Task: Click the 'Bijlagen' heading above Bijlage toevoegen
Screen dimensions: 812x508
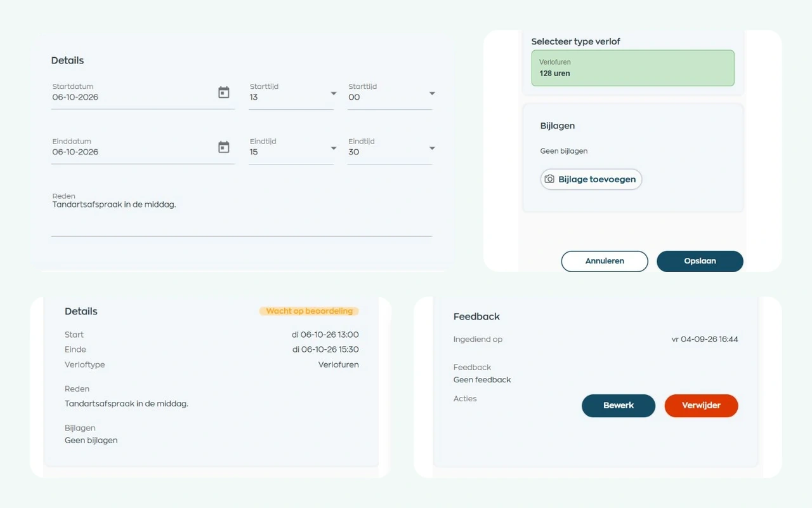Action: (558, 126)
